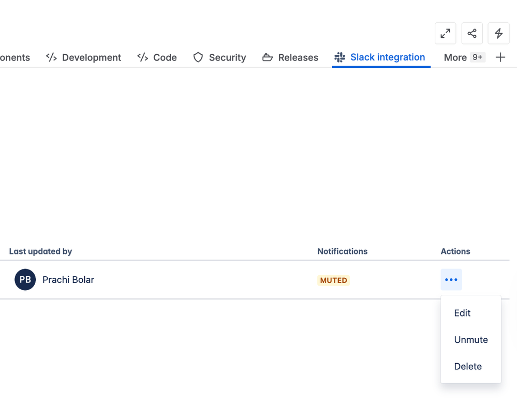
Task: Choose Edit from the actions menu
Action: coord(470,313)
